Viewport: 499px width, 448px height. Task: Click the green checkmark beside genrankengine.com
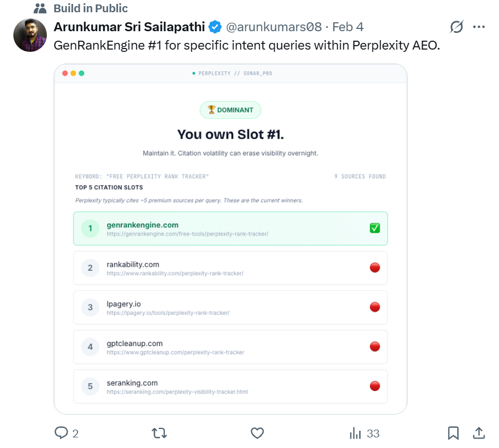coord(374,228)
